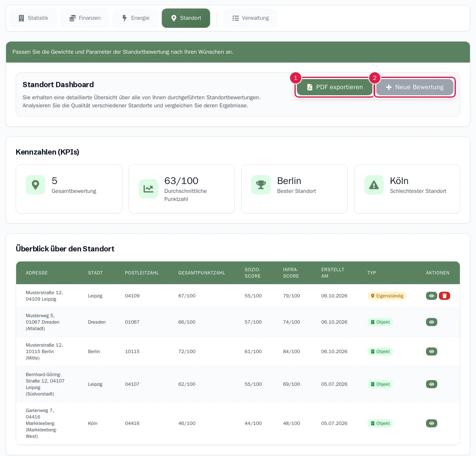View the Dresden Musterweg 5 evaluation
The image size is (476, 456).
tap(431, 322)
